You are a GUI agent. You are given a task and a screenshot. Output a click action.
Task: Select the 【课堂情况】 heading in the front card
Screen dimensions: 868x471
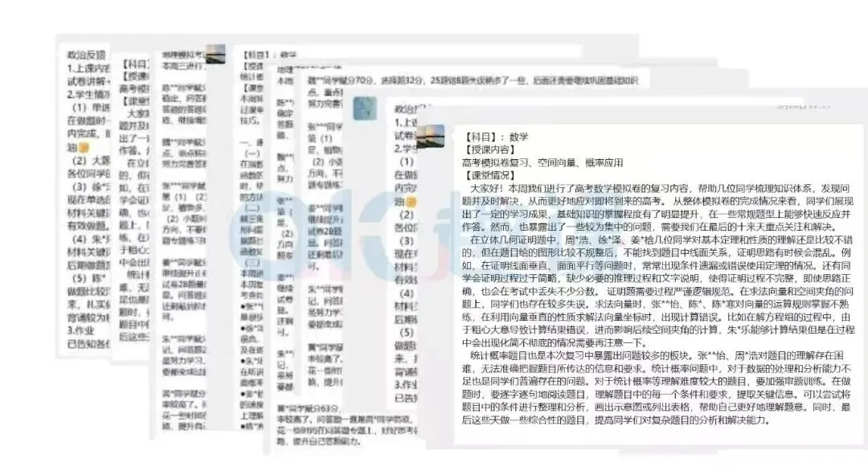tap(489, 175)
